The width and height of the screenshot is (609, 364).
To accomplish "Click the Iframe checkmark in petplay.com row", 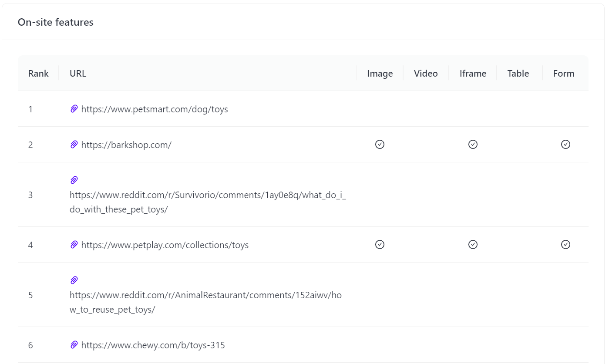I will pyautogui.click(x=473, y=244).
